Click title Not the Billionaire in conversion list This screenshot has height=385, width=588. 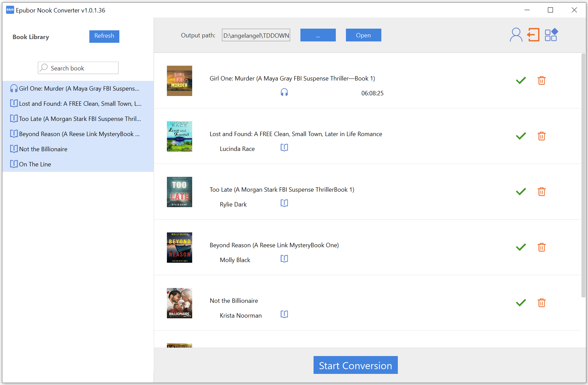coord(234,301)
